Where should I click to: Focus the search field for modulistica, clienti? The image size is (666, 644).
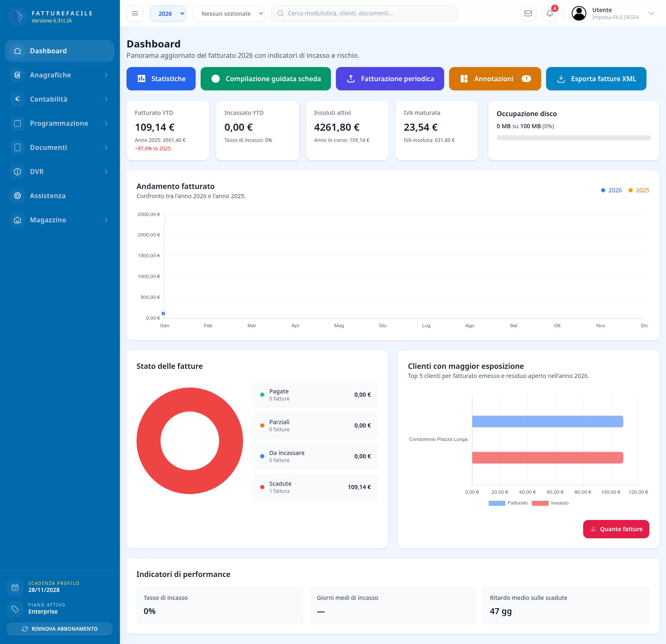pos(365,13)
